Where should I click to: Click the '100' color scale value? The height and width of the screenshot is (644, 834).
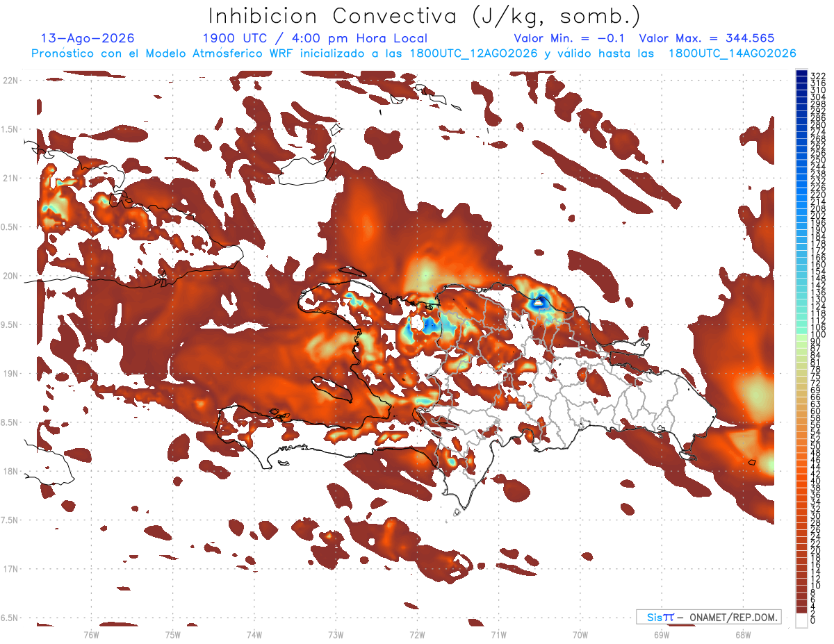[817, 335]
